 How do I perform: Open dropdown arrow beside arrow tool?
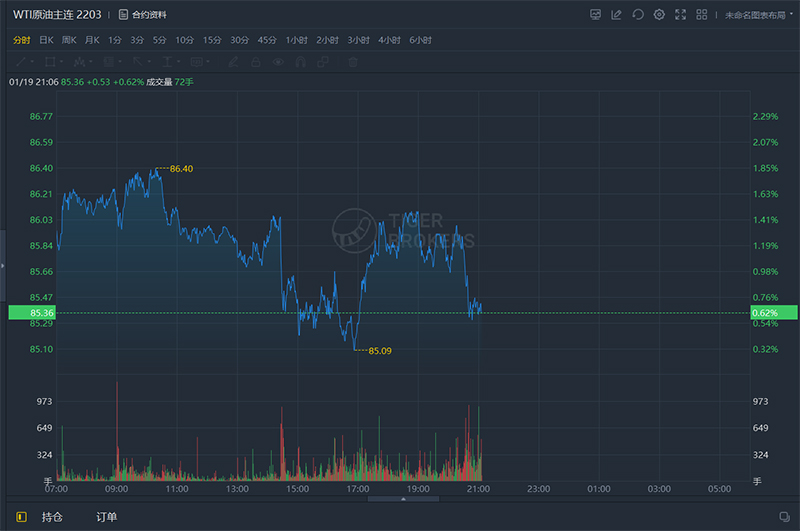[x=149, y=62]
